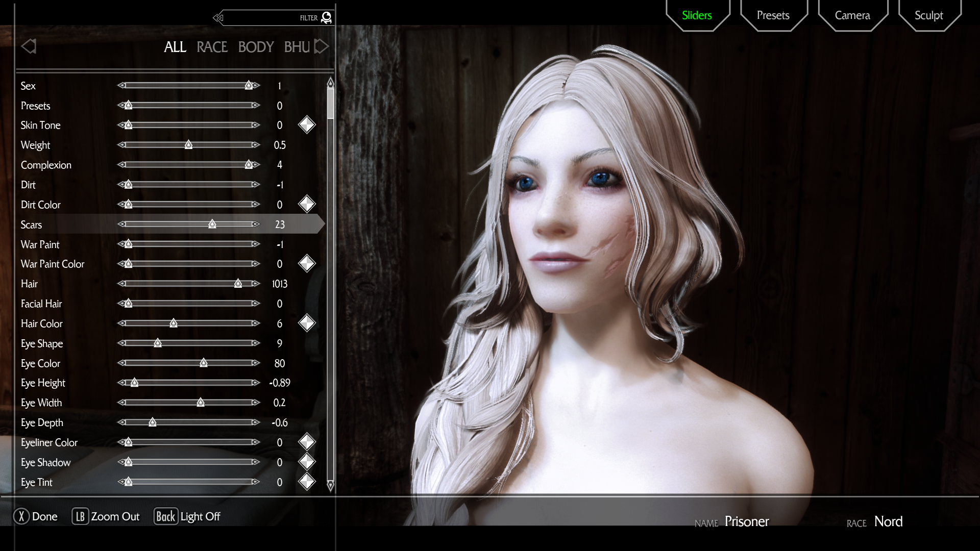Click the character name Prisoner
Viewport: 980px width, 551px height.
[747, 521]
